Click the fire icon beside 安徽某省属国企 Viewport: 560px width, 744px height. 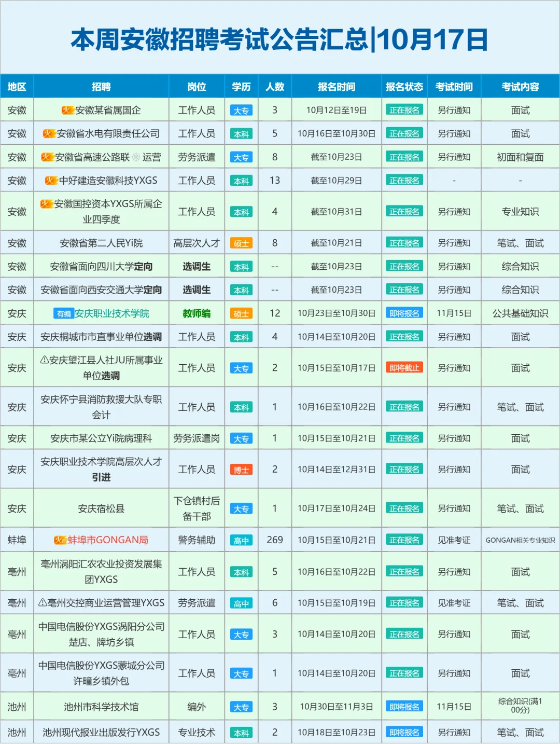coord(68,110)
